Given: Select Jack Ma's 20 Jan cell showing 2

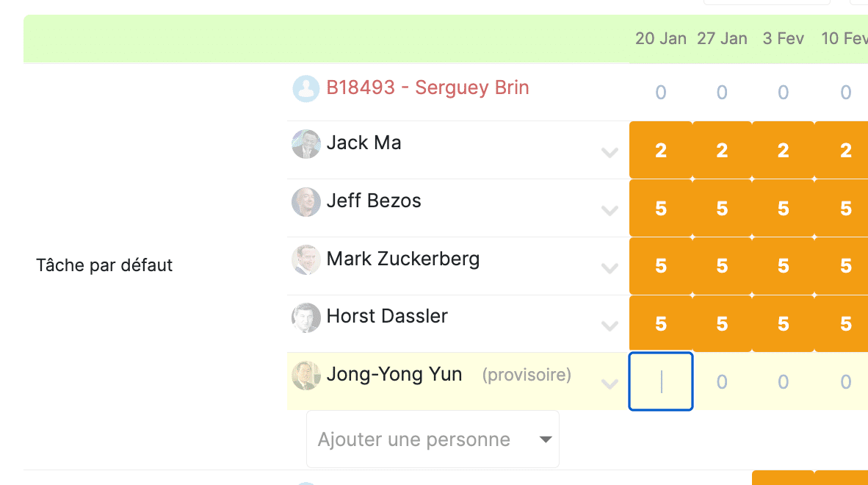Looking at the screenshot, I should tap(661, 150).
